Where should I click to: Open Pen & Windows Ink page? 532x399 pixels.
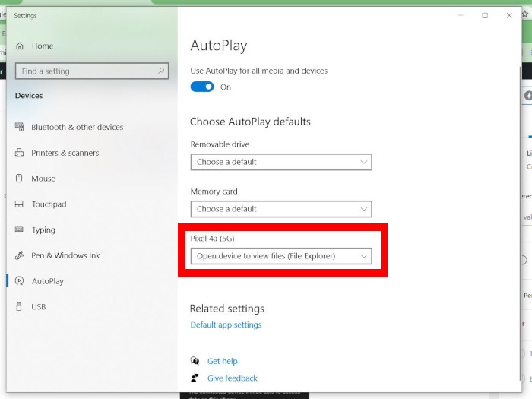(66, 255)
